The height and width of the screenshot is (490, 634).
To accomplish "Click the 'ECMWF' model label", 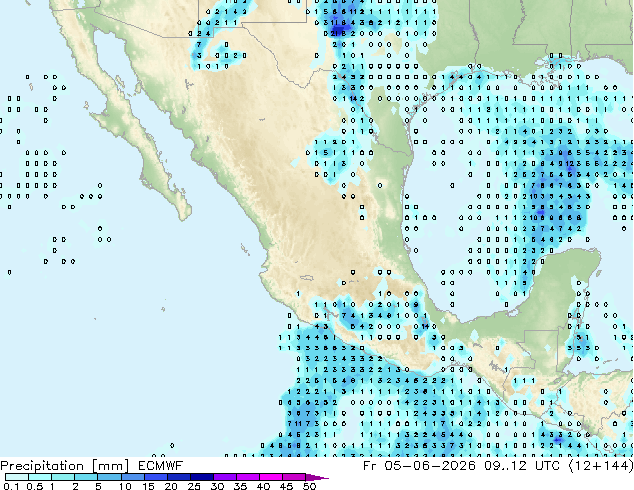I will tap(160, 466).
